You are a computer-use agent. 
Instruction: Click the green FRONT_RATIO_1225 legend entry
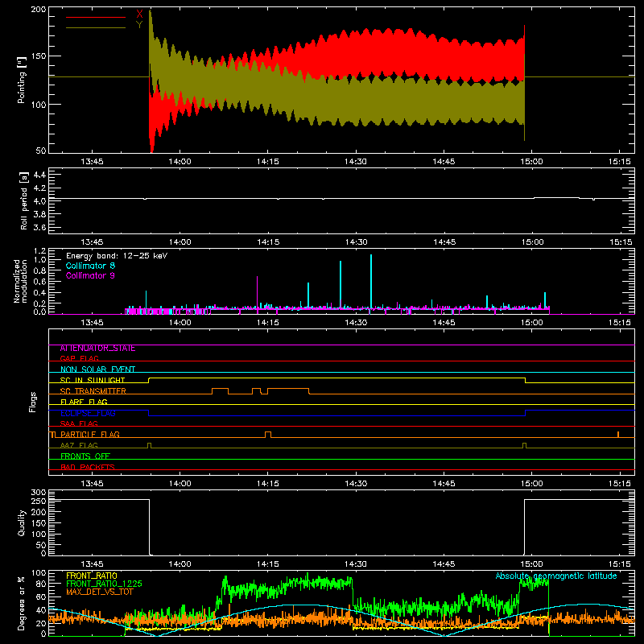[104, 584]
